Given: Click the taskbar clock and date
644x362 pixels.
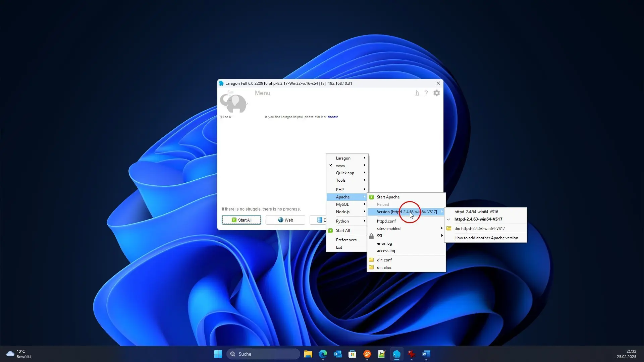Looking at the screenshot, I should [x=627, y=354].
